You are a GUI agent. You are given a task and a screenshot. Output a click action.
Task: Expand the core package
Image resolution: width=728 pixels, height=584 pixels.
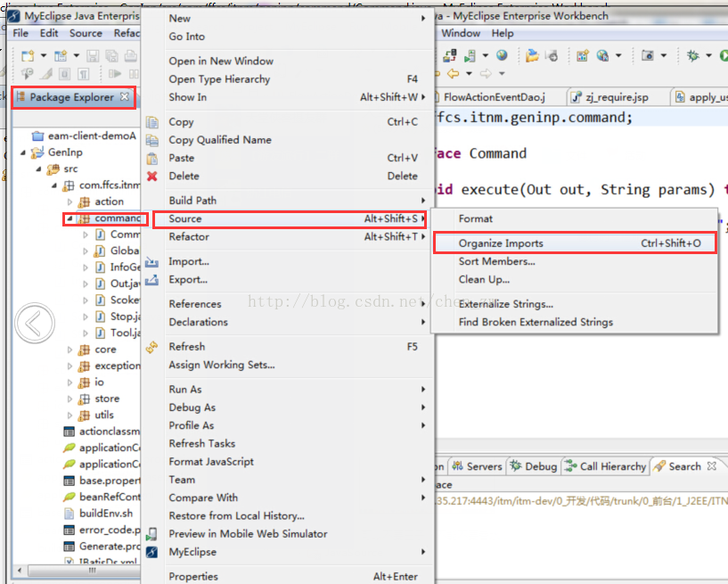point(70,350)
